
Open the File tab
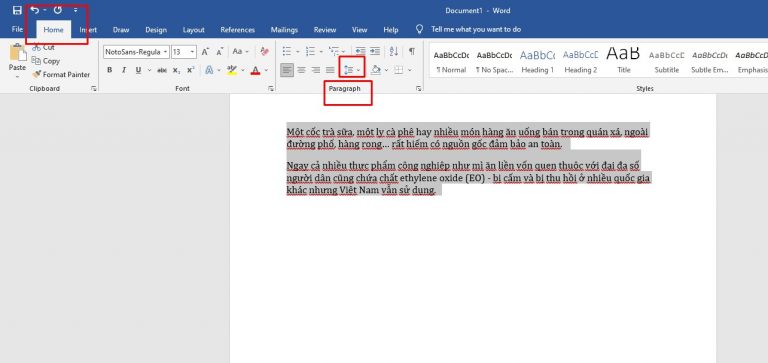pos(17,29)
